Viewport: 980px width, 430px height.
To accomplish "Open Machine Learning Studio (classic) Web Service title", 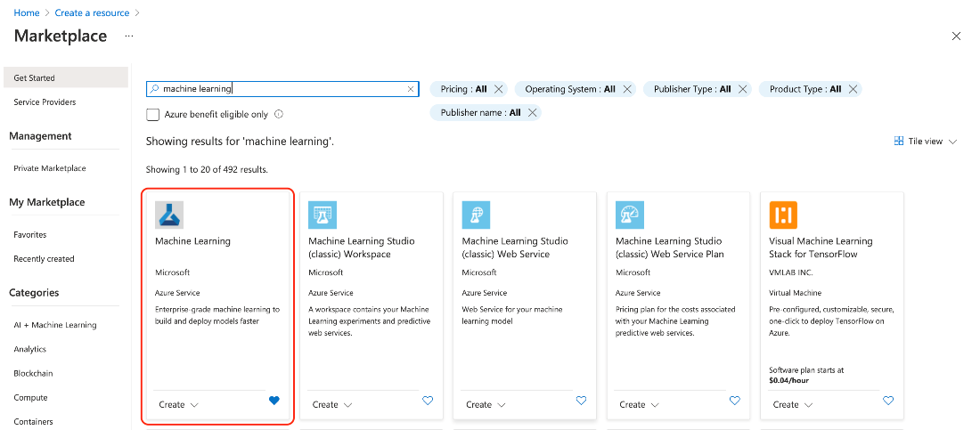I will [x=515, y=247].
